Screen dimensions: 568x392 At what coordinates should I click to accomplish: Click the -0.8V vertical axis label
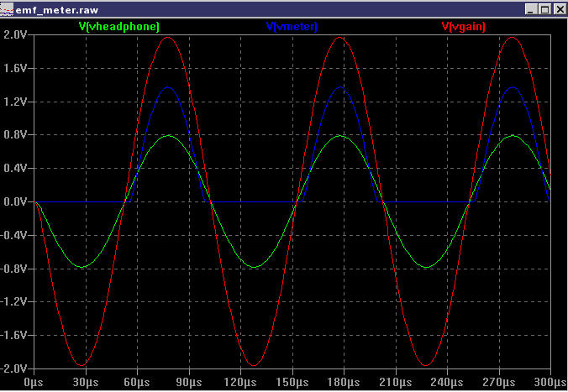[13, 269]
